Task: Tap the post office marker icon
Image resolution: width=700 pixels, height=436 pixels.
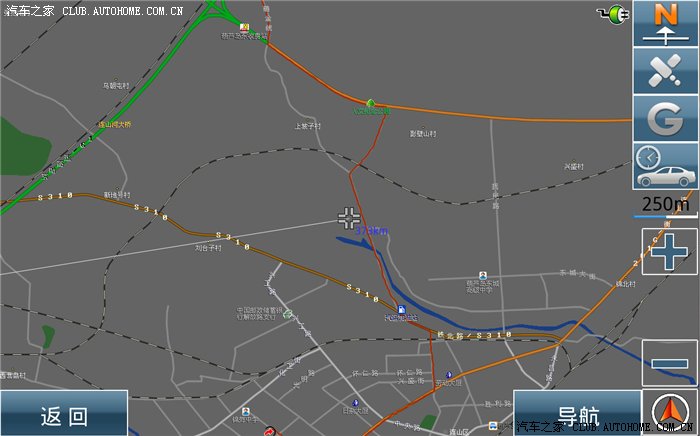Action: (x=288, y=315)
